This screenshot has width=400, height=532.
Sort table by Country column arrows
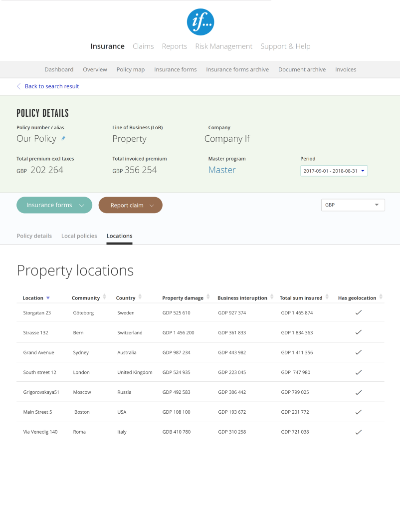pos(140,297)
